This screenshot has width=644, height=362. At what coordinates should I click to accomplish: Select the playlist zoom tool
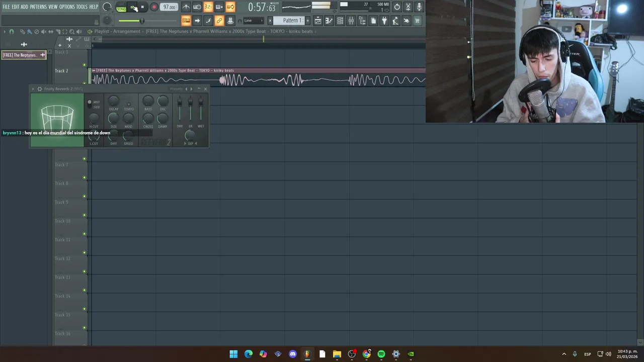point(71,32)
